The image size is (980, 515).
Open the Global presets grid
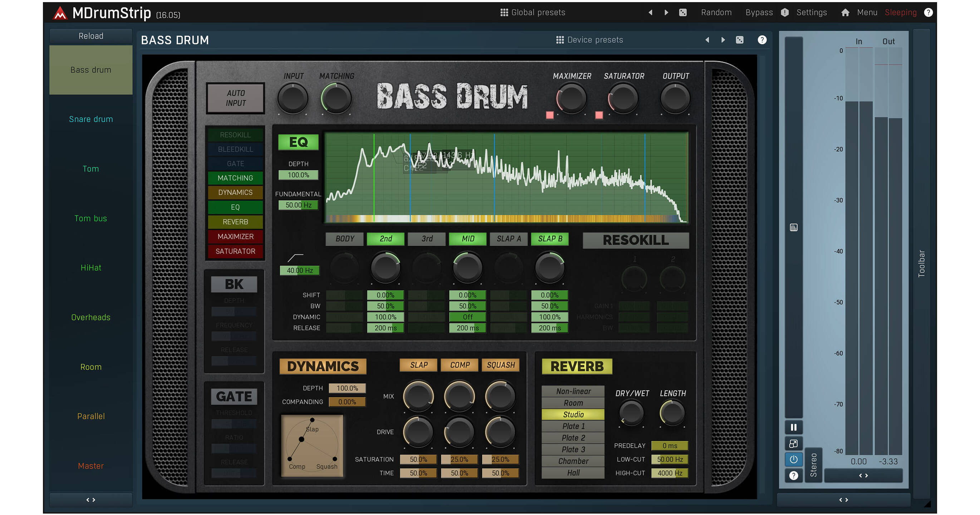[x=532, y=12]
